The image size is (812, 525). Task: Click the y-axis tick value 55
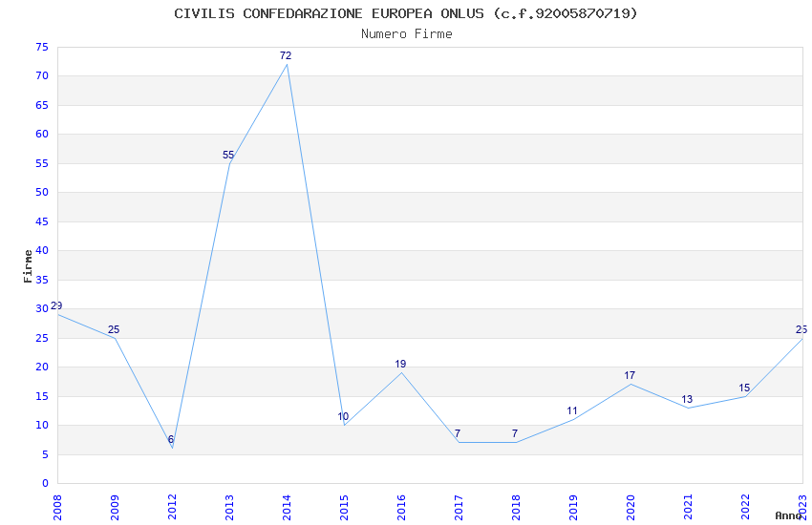click(42, 163)
